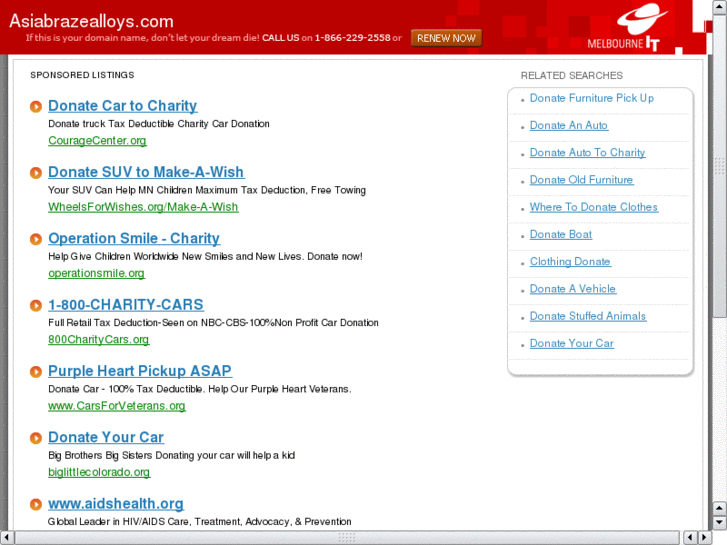Open Purple Heart Pickup ASAP listing
The image size is (727, 545).
[140, 371]
